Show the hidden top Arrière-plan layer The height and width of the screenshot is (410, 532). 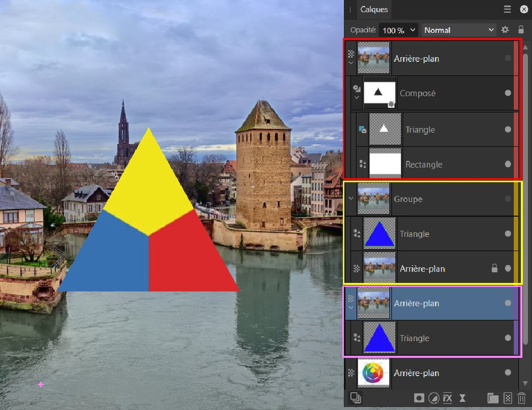coord(507,58)
